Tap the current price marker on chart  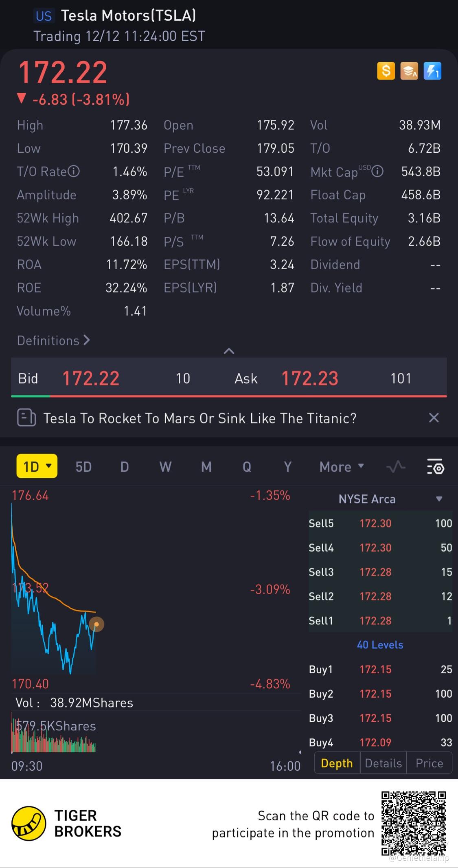[x=96, y=624]
